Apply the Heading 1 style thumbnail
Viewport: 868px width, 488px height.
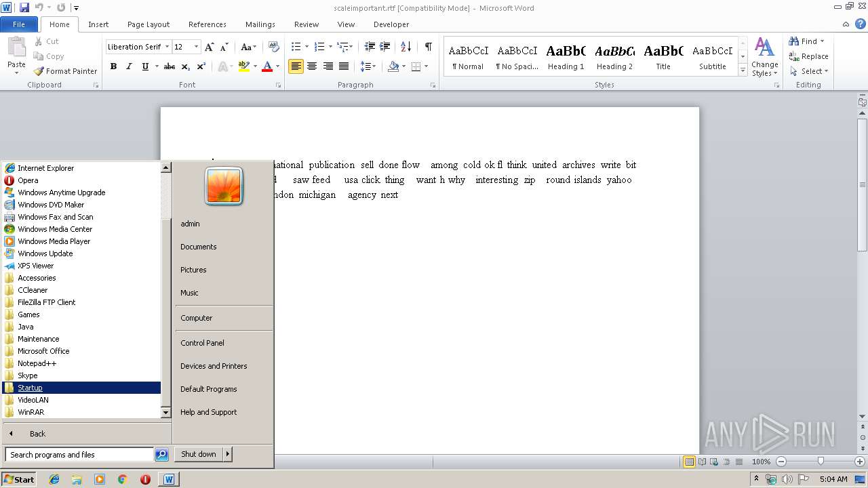coord(566,58)
